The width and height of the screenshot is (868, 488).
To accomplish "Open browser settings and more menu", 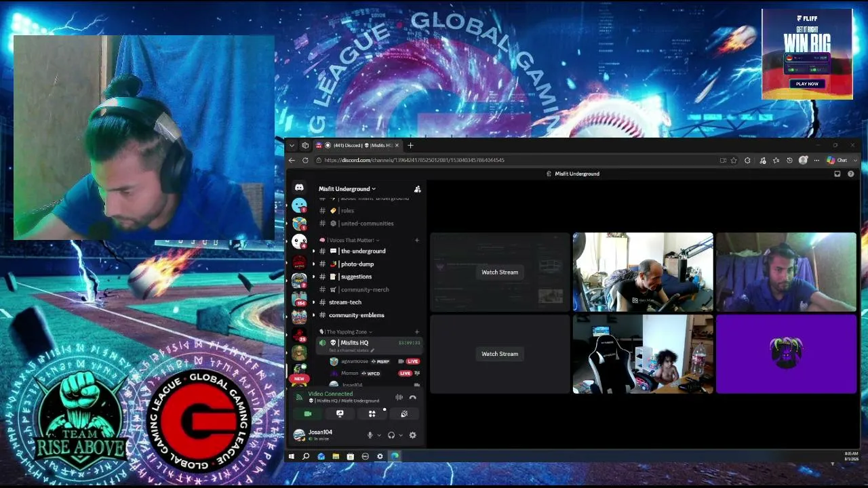I will [x=816, y=161].
